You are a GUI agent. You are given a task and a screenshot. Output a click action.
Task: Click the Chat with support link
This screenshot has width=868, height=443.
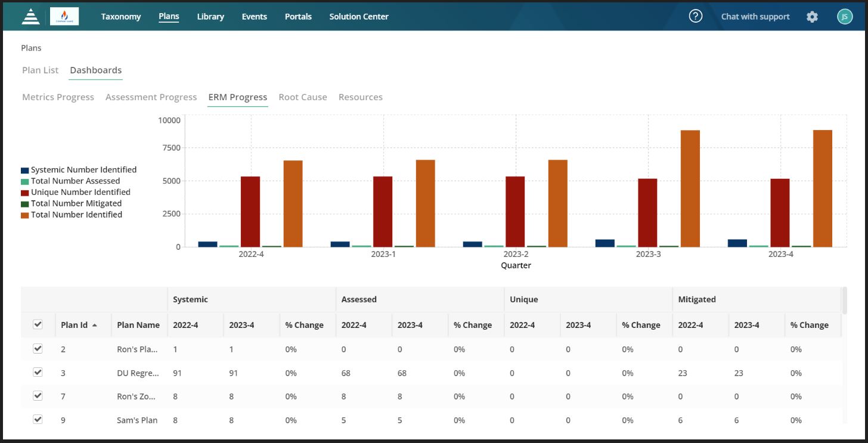(x=755, y=17)
